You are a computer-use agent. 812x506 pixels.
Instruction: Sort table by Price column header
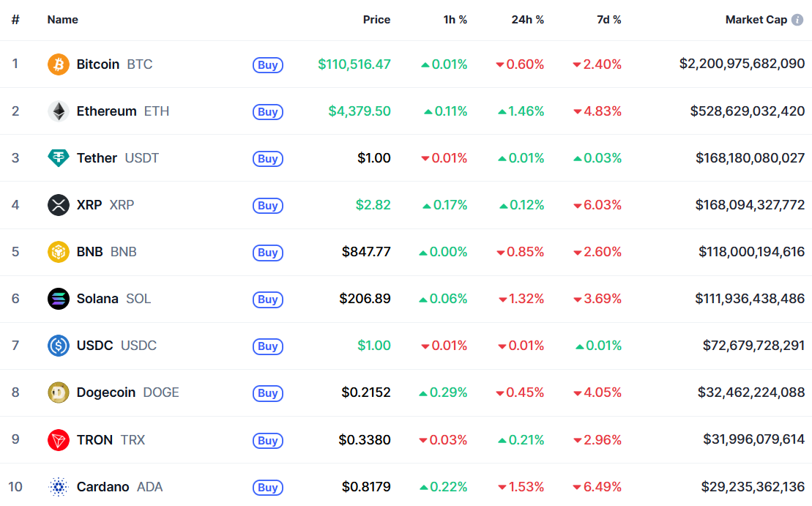click(376, 20)
